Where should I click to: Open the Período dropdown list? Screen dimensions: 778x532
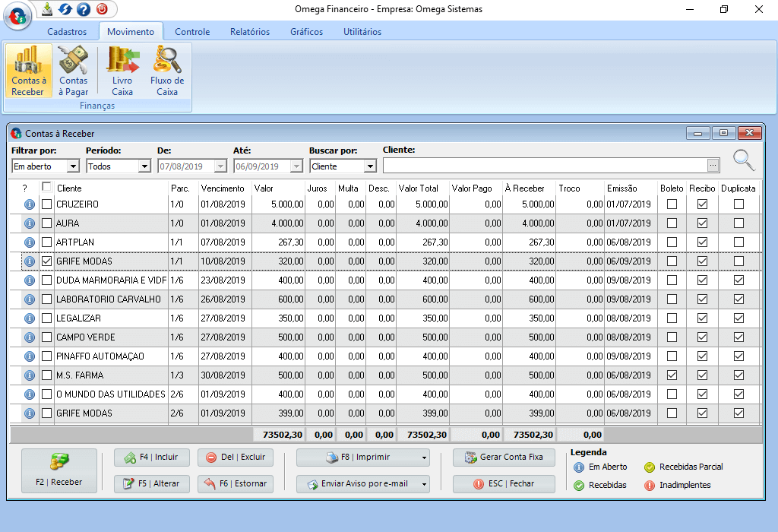tap(144, 166)
